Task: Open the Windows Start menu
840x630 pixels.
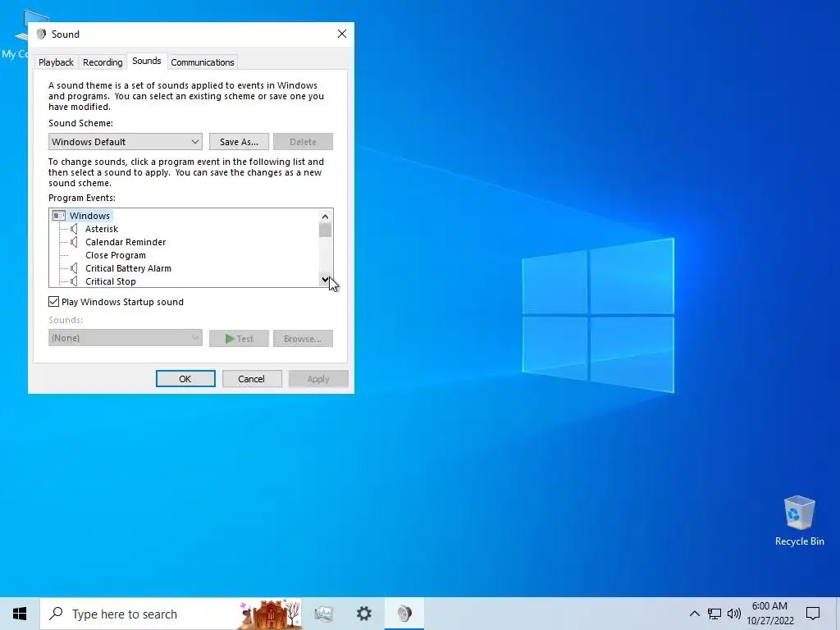Action: point(20,614)
